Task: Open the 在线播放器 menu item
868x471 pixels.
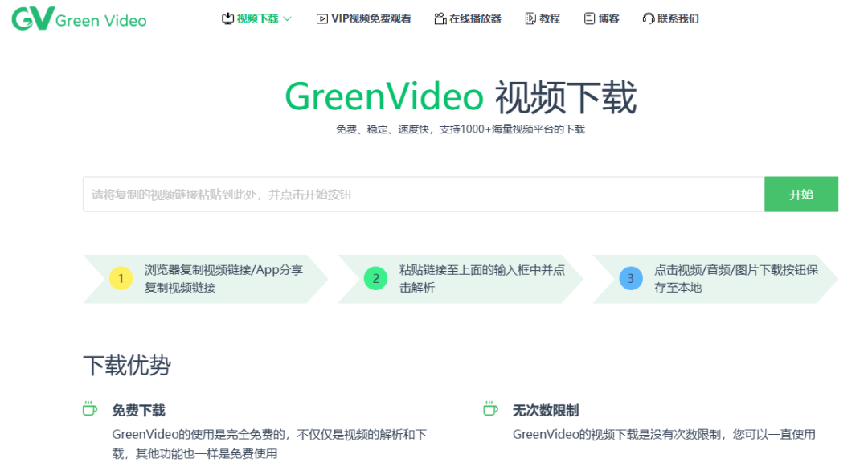Action: pos(475,18)
